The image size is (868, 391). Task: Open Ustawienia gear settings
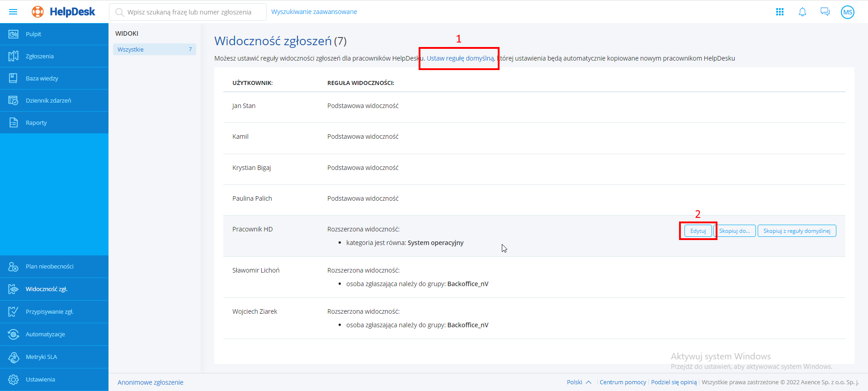click(14, 380)
